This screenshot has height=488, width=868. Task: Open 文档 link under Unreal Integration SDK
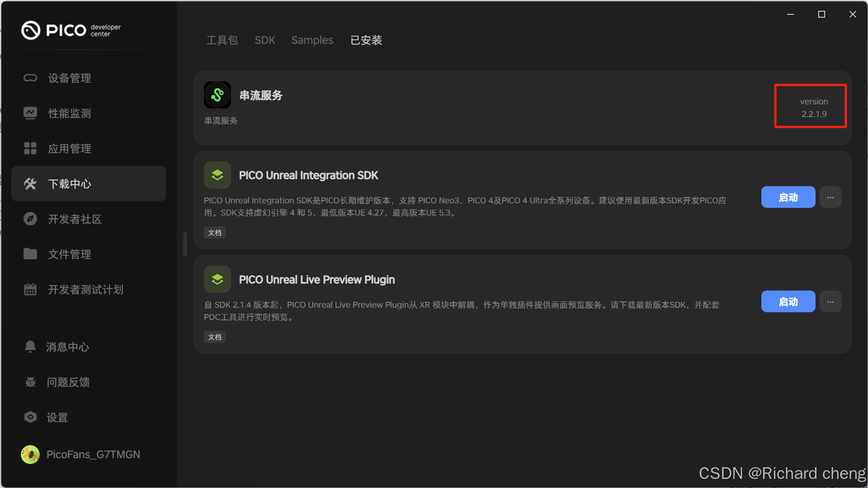(215, 233)
